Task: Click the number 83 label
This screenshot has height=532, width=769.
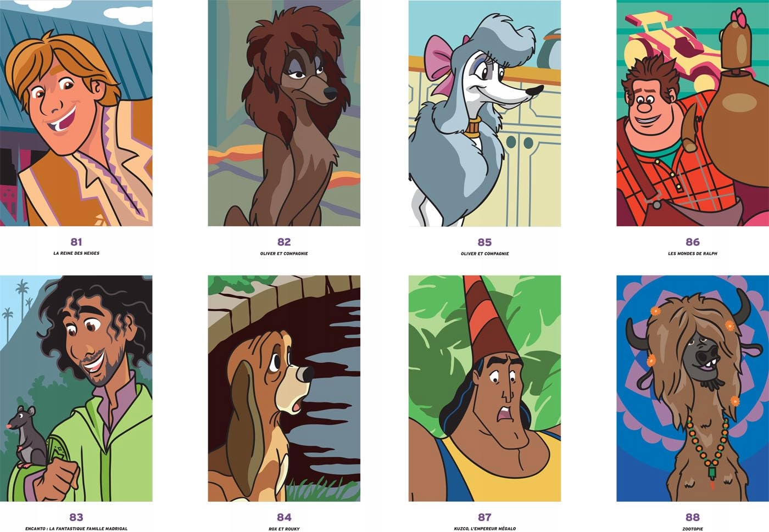Action: point(76,517)
